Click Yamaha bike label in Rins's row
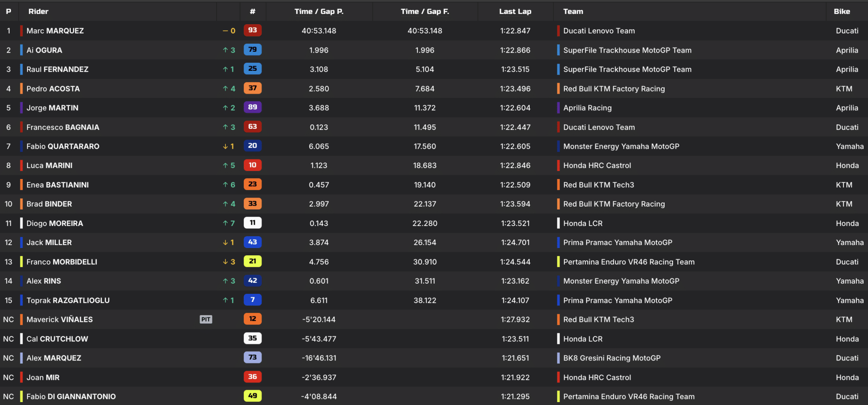Image resolution: width=868 pixels, height=405 pixels. (849, 281)
